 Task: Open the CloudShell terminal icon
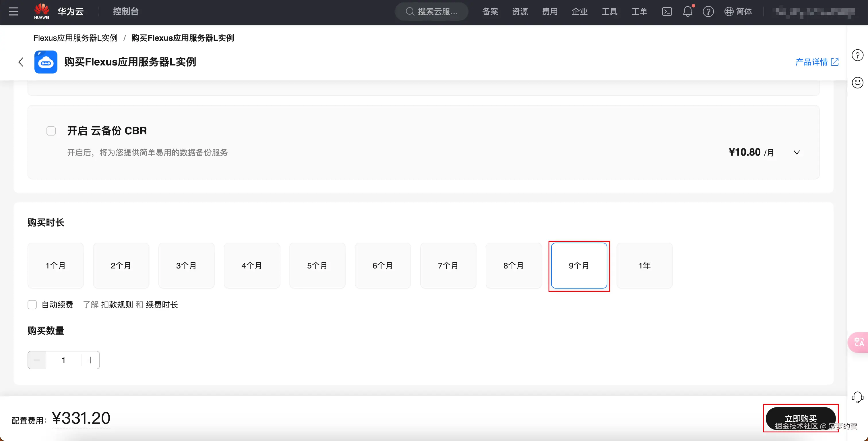[x=667, y=11]
